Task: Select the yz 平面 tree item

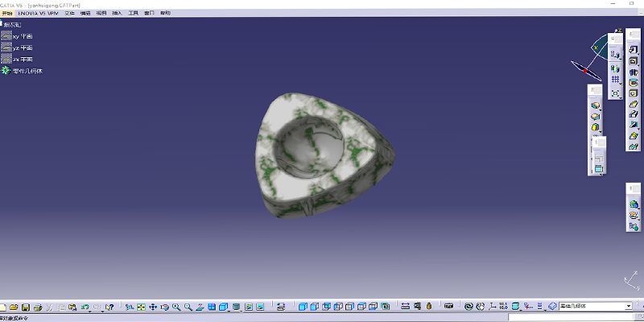Action: pyautogui.click(x=22, y=47)
